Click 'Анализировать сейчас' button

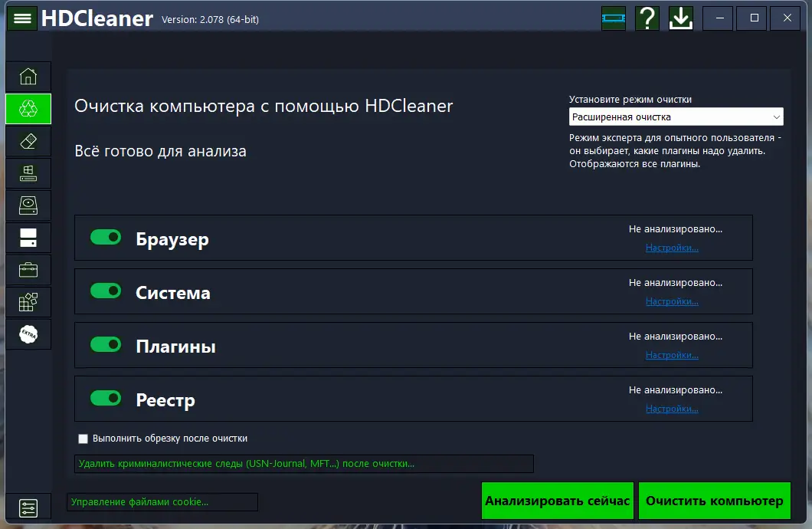tap(557, 501)
